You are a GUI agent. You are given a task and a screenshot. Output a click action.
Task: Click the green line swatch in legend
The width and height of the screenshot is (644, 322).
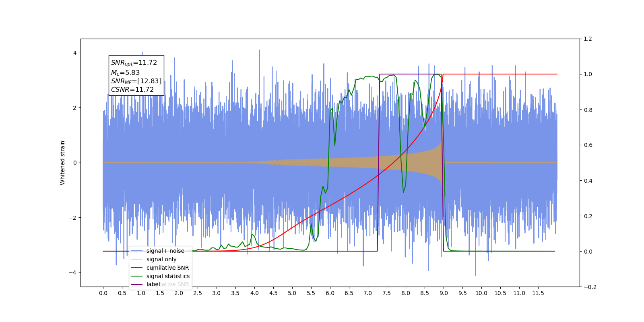[x=137, y=276]
